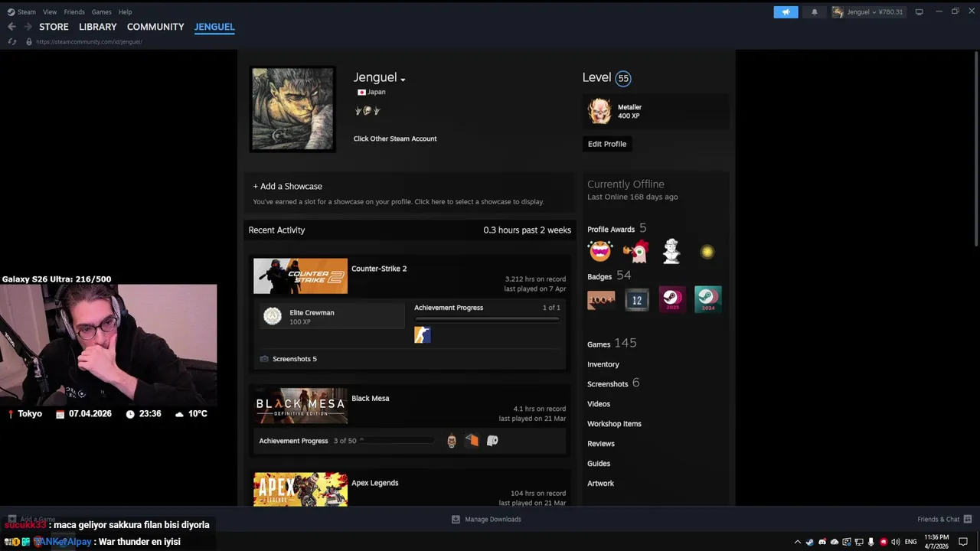Open the Reviews link

(x=601, y=444)
